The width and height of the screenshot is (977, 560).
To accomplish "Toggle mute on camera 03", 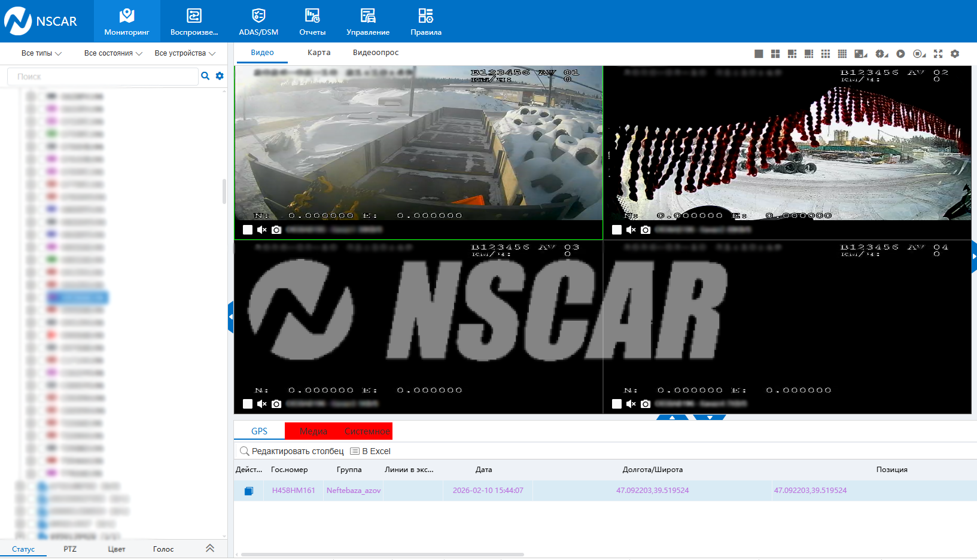I will [x=262, y=404].
